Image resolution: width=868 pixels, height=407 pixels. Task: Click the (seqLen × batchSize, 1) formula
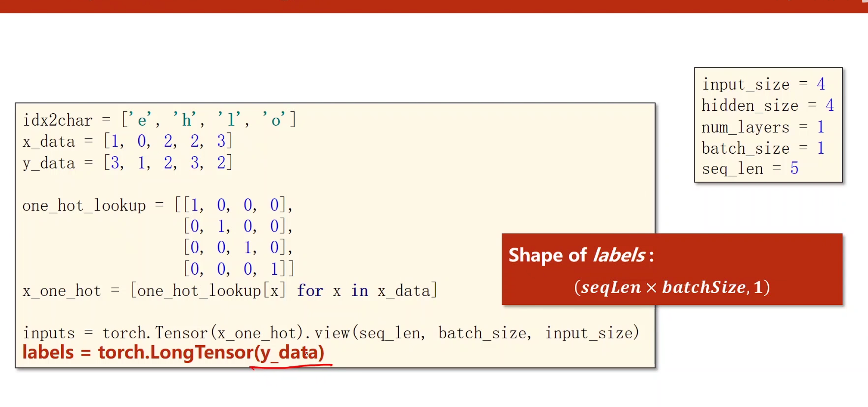[x=672, y=287]
